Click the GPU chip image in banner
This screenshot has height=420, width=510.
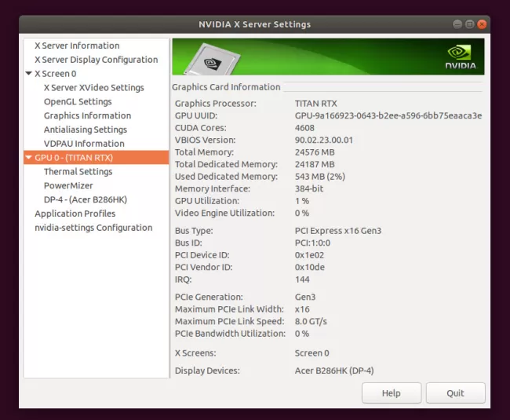pos(212,59)
